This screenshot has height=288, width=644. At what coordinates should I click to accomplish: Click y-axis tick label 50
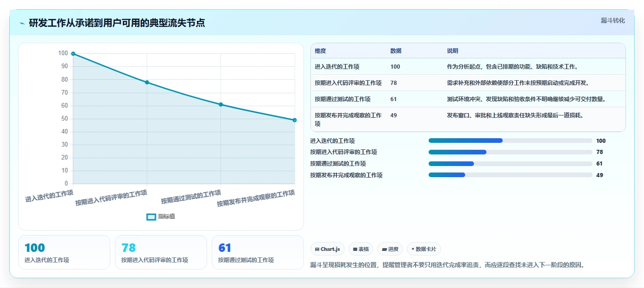click(63, 119)
